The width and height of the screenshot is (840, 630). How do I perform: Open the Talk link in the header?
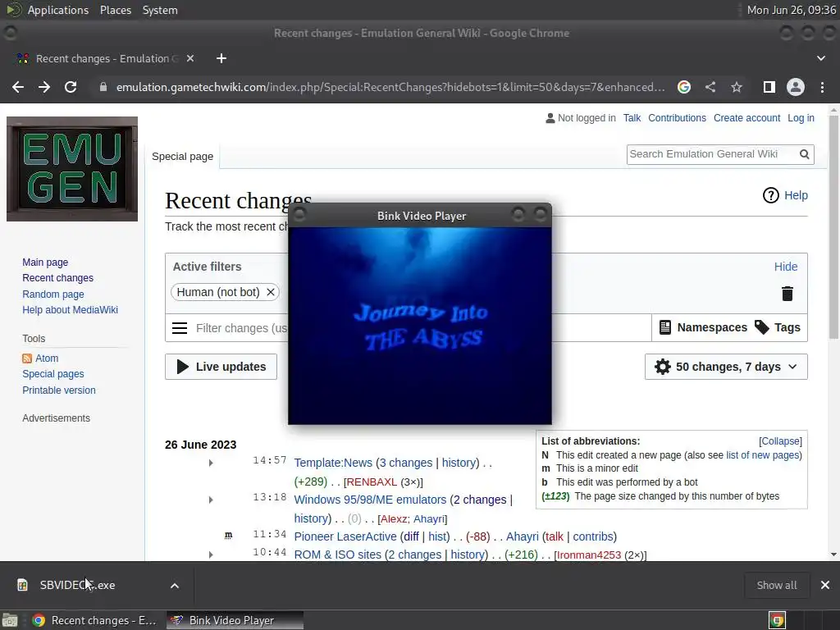[x=632, y=118]
